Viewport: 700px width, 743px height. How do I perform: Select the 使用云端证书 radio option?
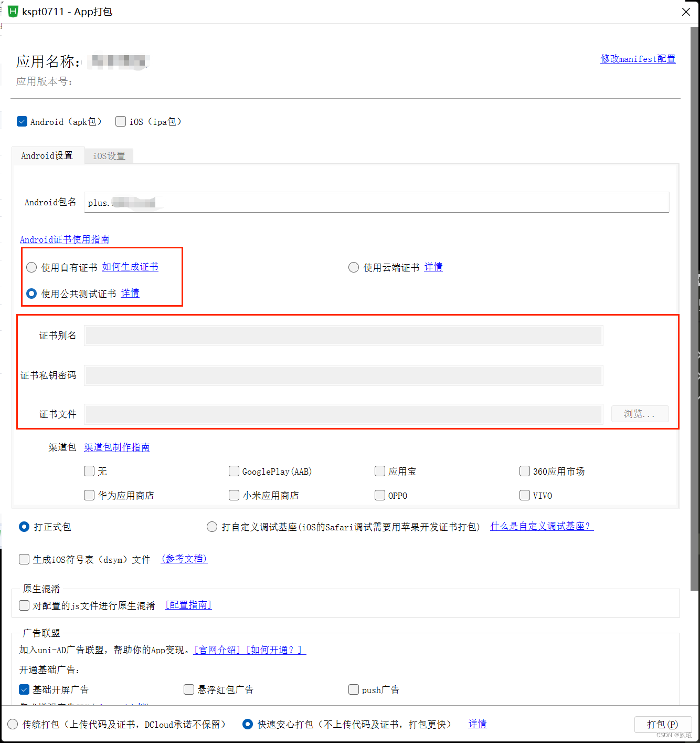(x=354, y=267)
